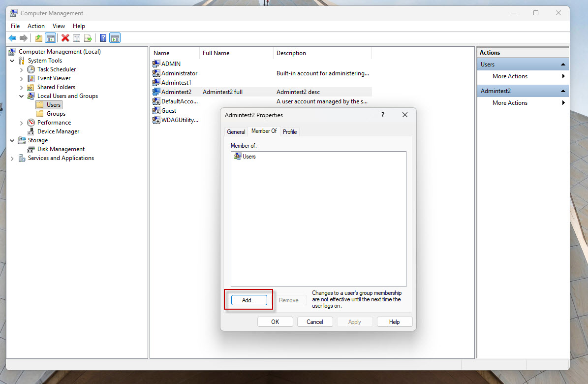The image size is (588, 384).
Task: Expand the Event Viewer tree node
Action: [21, 78]
